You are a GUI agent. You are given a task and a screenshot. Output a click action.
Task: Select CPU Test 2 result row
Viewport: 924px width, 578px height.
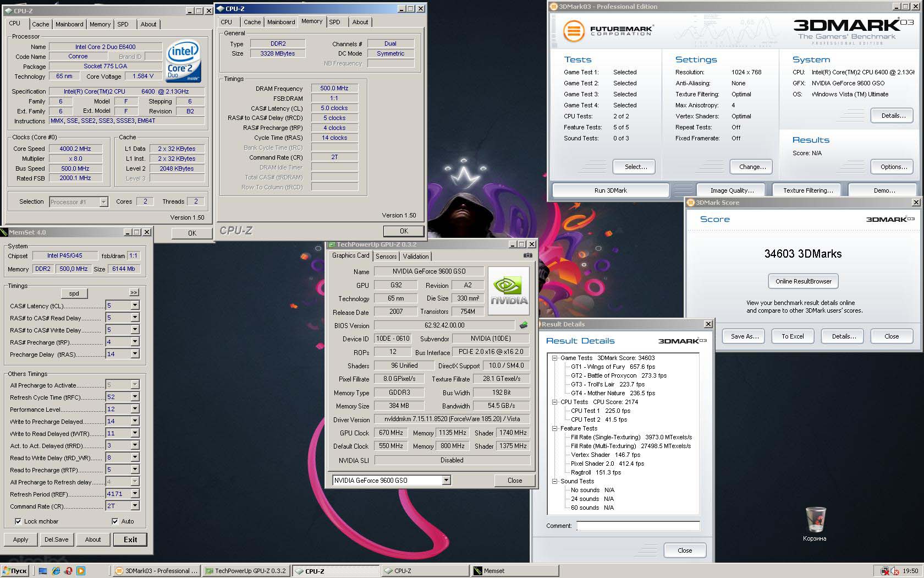point(598,419)
